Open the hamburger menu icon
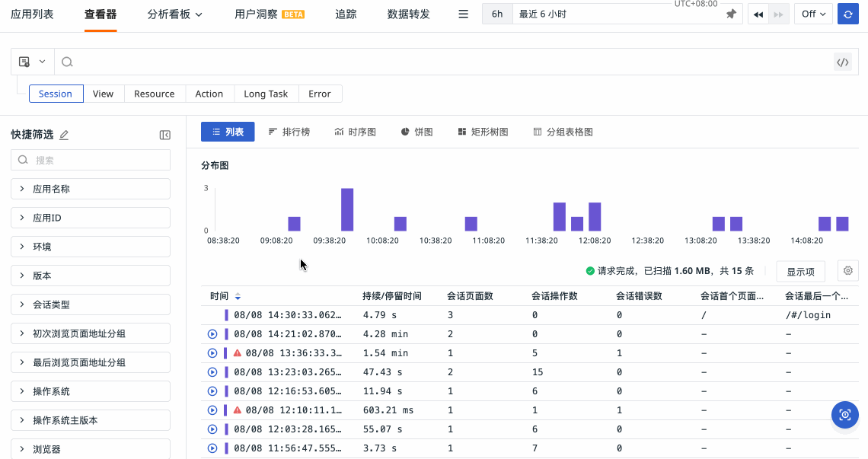868x459 pixels. (463, 14)
